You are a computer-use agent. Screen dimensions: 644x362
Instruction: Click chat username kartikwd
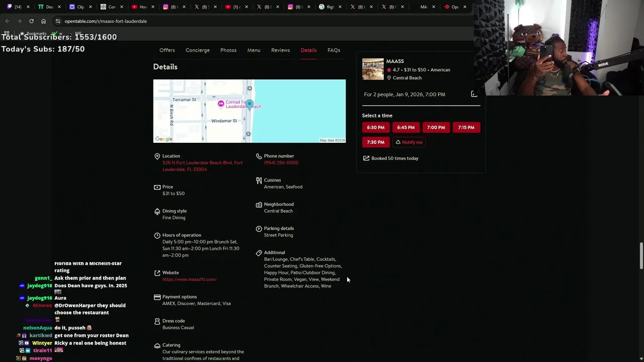[x=41, y=336]
